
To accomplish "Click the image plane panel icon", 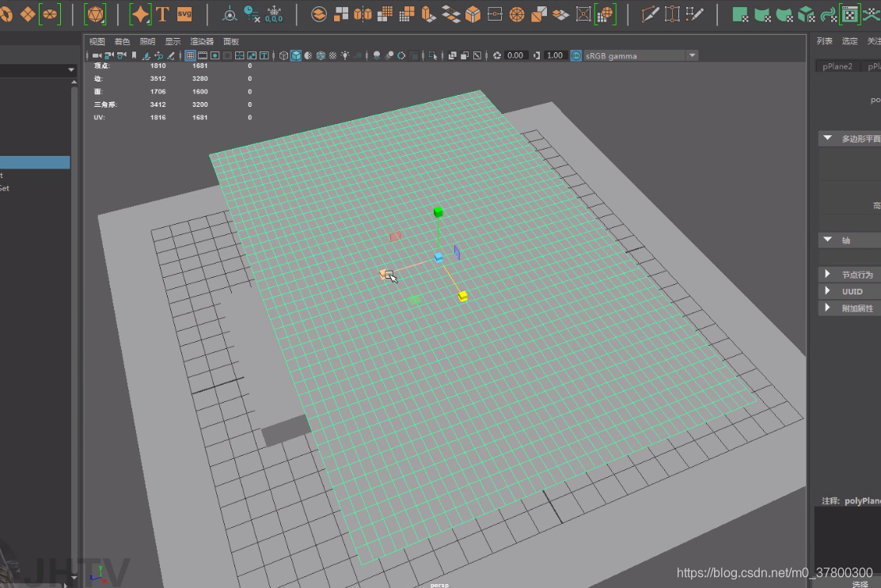I will point(146,55).
